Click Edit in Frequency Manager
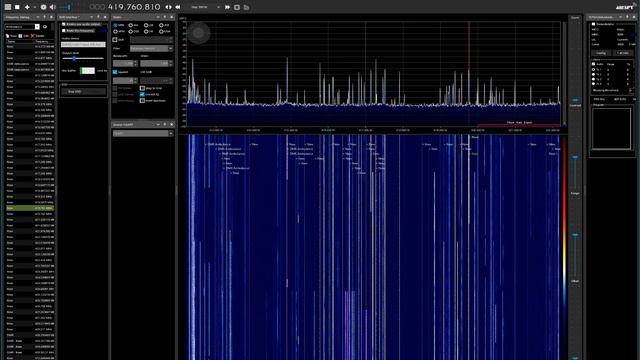The height and width of the screenshot is (360, 640). [24, 36]
